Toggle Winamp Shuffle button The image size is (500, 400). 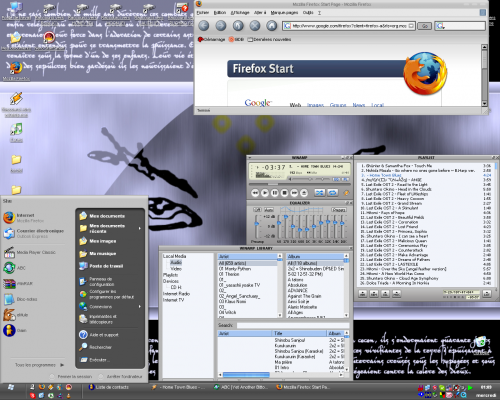[320, 193]
